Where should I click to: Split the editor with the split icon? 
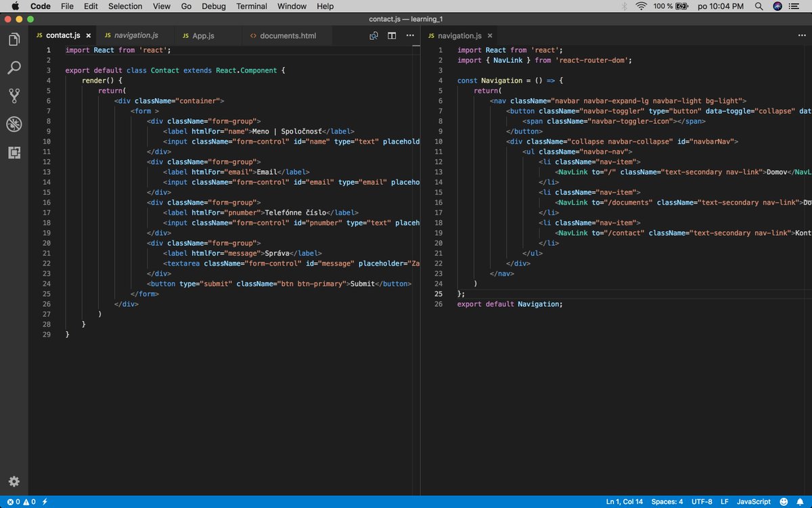pos(391,36)
